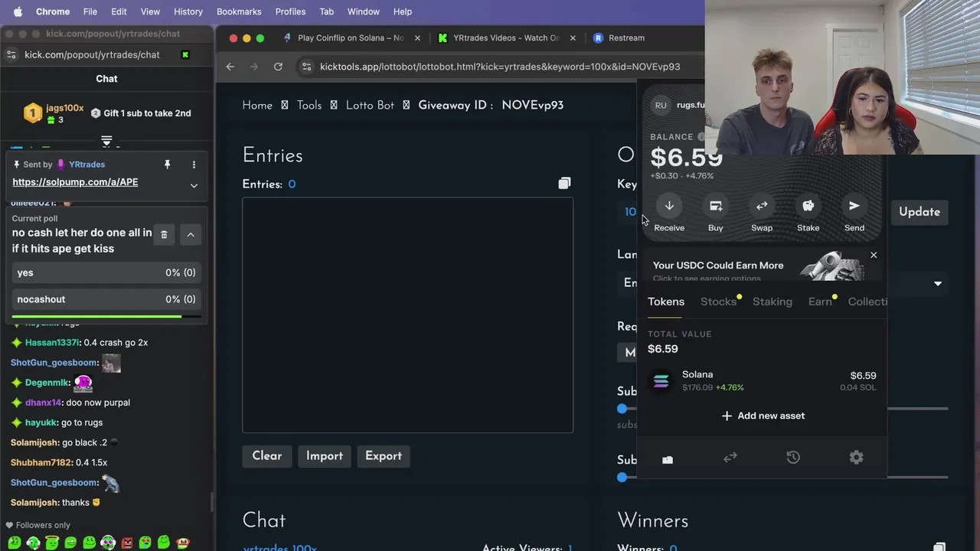The height and width of the screenshot is (551, 980).
Task: Click the Followers only indicator
Action: pyautogui.click(x=38, y=525)
